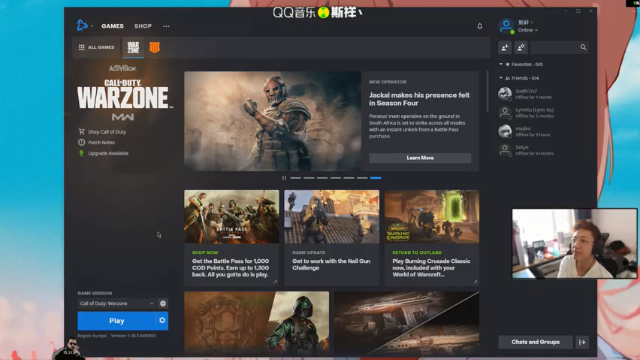Click the Jackal article headline
The width and height of the screenshot is (640, 360).
[x=419, y=99]
